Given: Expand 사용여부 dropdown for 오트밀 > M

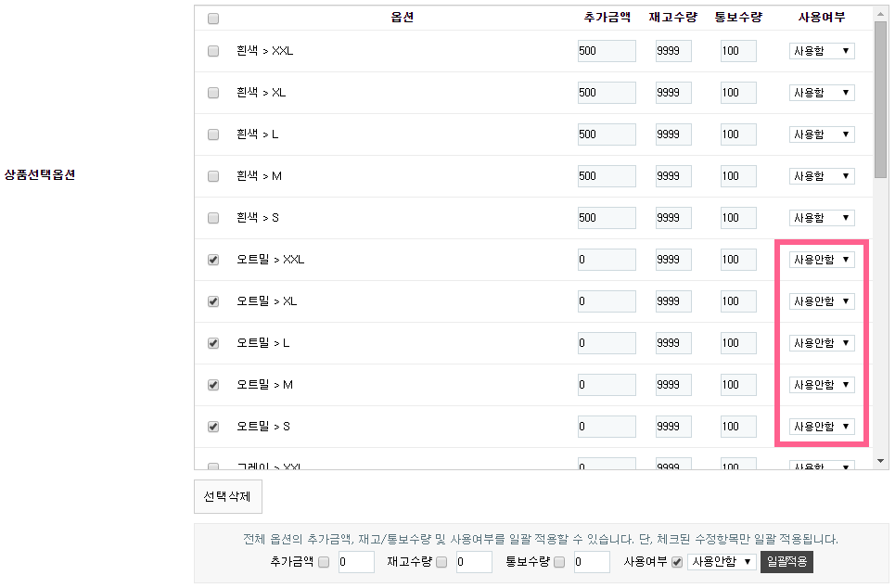Looking at the screenshot, I should 822,385.
